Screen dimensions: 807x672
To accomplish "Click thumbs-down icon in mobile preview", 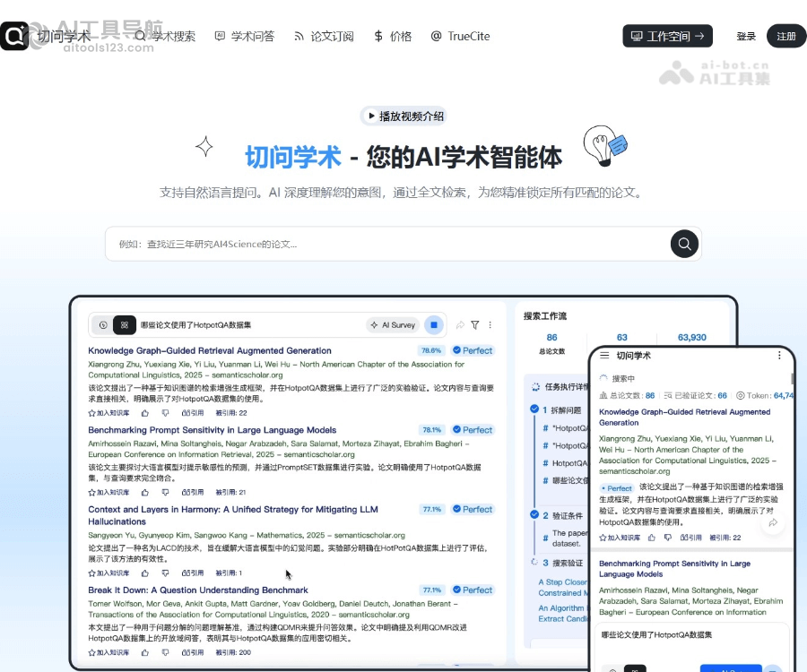I will [x=667, y=538].
